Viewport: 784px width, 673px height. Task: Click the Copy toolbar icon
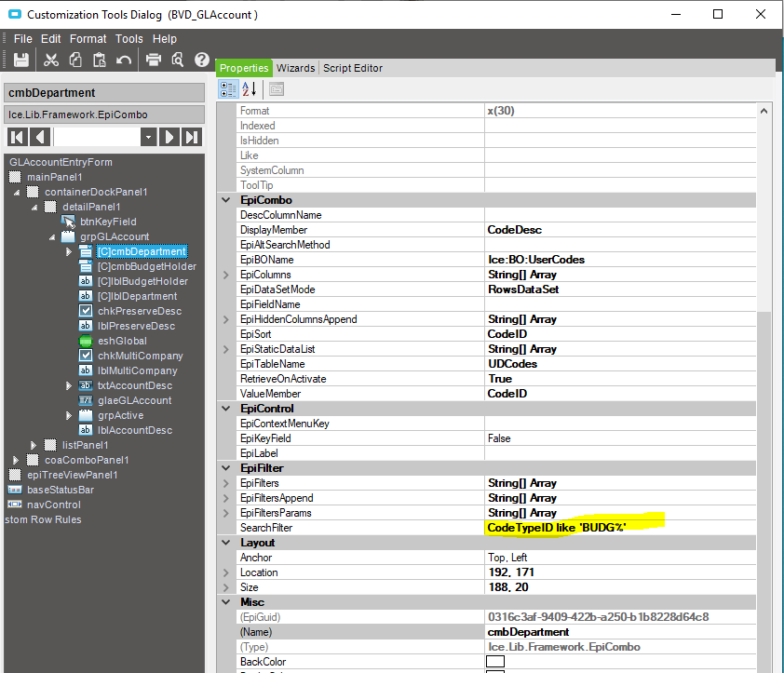point(75,60)
